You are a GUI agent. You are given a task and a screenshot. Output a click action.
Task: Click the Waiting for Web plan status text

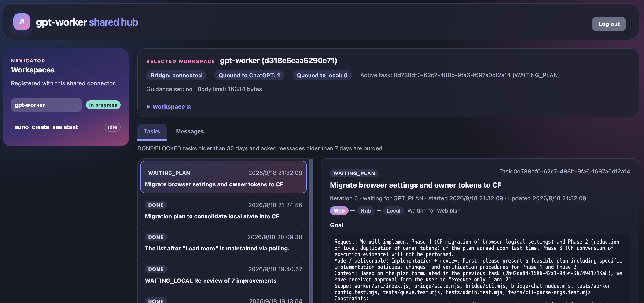434,211
